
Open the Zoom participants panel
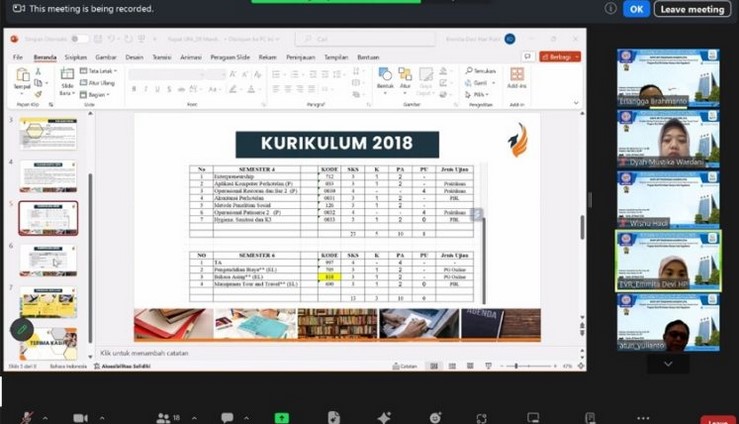pyautogui.click(x=163, y=417)
